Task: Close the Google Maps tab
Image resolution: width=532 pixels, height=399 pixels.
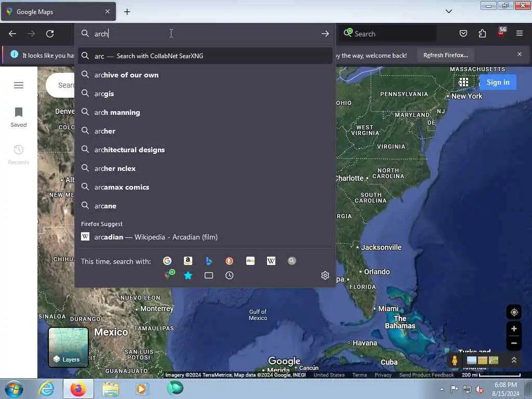Action: [107, 11]
